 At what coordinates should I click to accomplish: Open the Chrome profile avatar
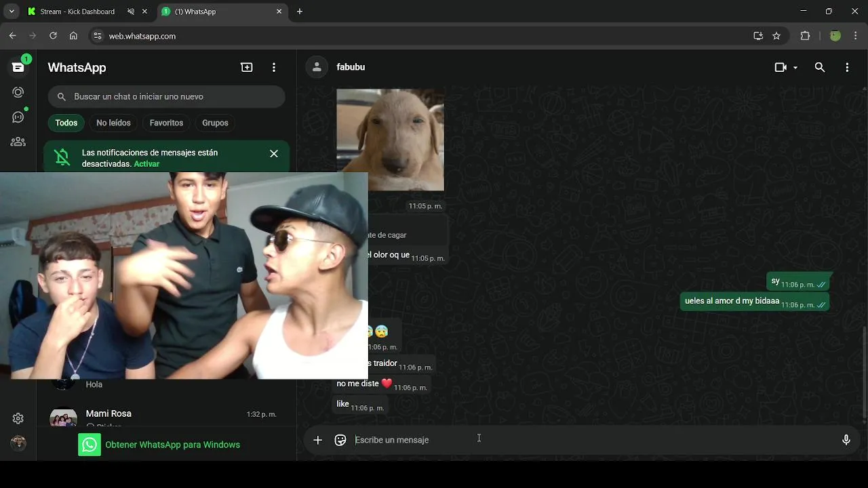tap(835, 36)
